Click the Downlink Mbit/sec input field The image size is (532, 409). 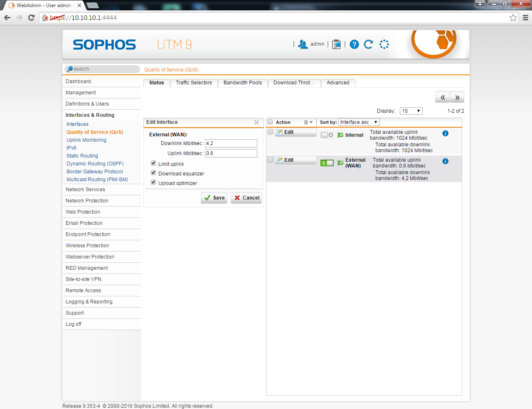point(231,143)
